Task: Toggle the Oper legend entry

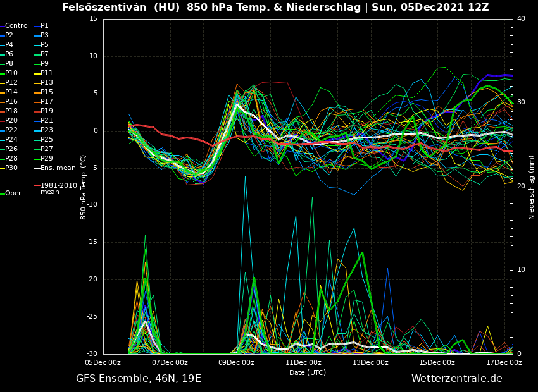Action: pyautogui.click(x=13, y=193)
